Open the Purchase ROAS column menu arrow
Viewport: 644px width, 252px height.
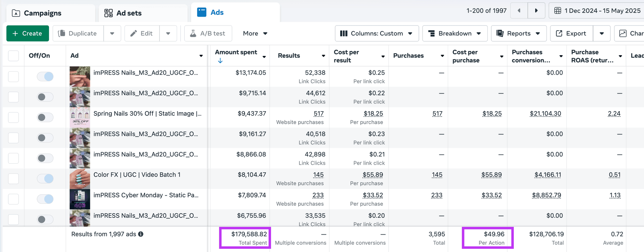coord(620,56)
